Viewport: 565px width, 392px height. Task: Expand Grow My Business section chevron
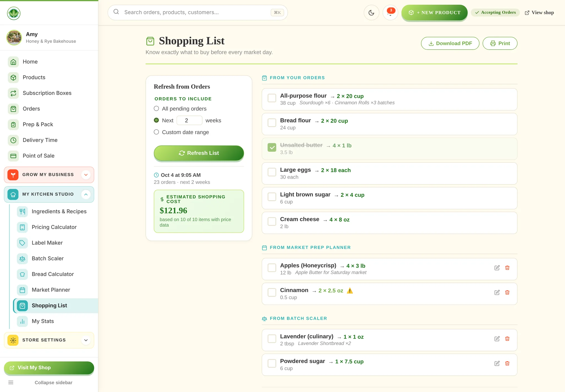[x=86, y=175]
